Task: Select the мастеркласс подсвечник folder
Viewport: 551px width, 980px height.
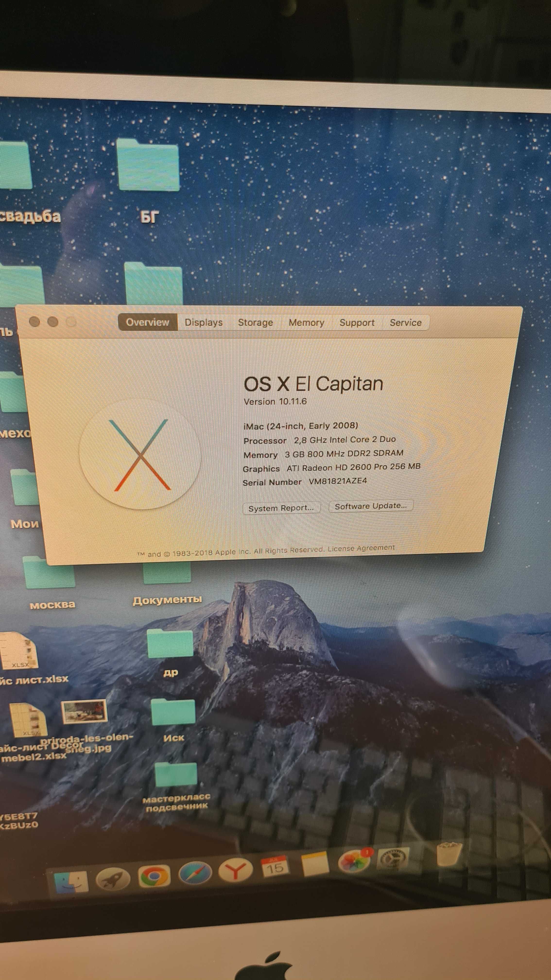Action: tap(176, 775)
